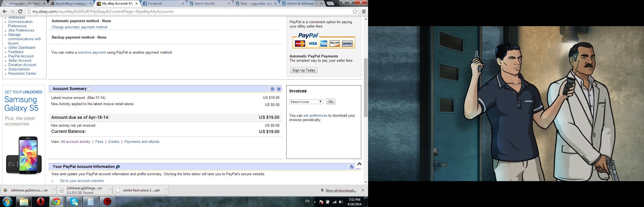Open the one-time payment link
644x207 pixels.
(x=92, y=52)
